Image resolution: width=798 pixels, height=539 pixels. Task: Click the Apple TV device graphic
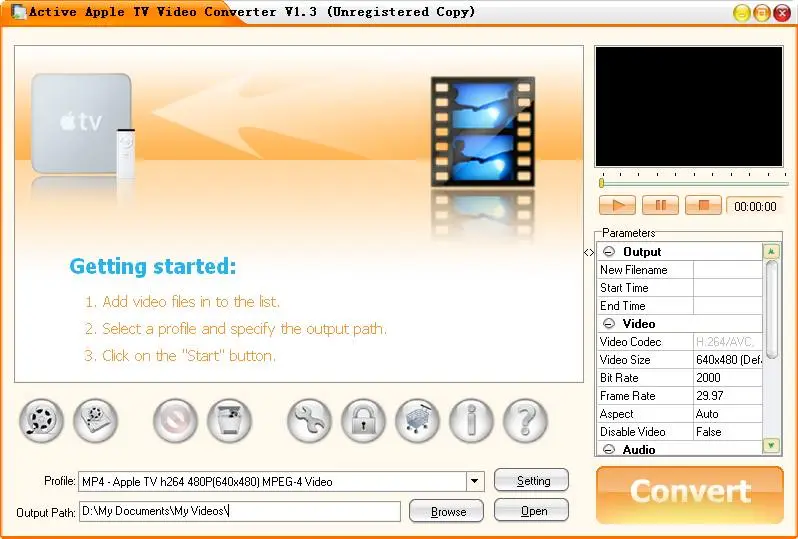pyautogui.click(x=83, y=125)
